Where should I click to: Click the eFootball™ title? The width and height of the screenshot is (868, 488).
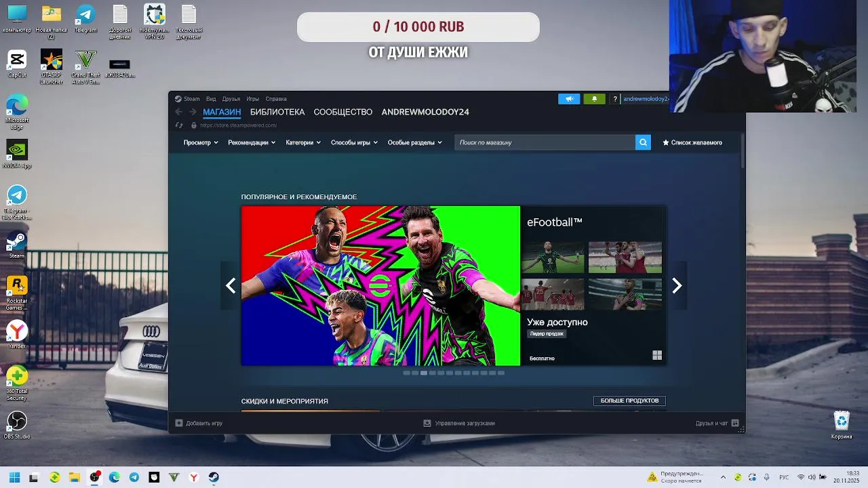555,222
